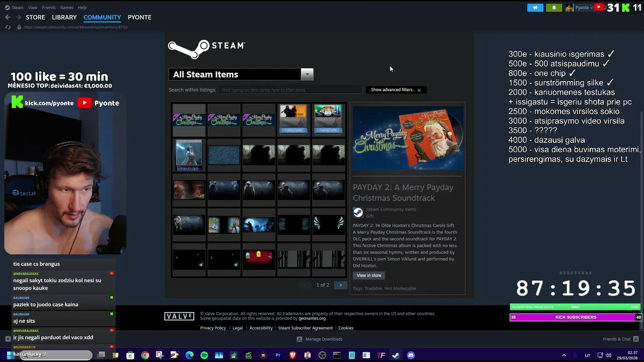Open the Steam notifications bell

554,8
